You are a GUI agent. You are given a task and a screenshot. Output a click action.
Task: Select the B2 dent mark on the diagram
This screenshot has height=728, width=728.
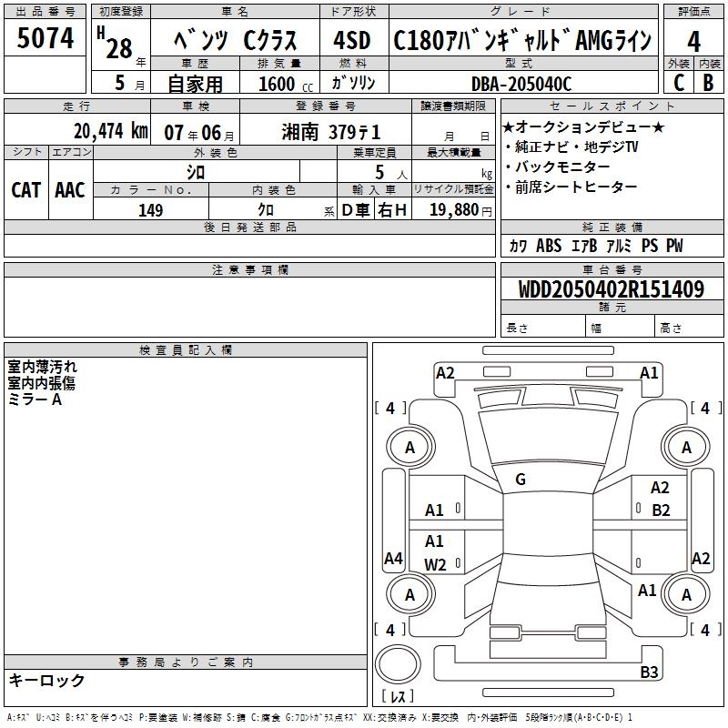(x=661, y=511)
